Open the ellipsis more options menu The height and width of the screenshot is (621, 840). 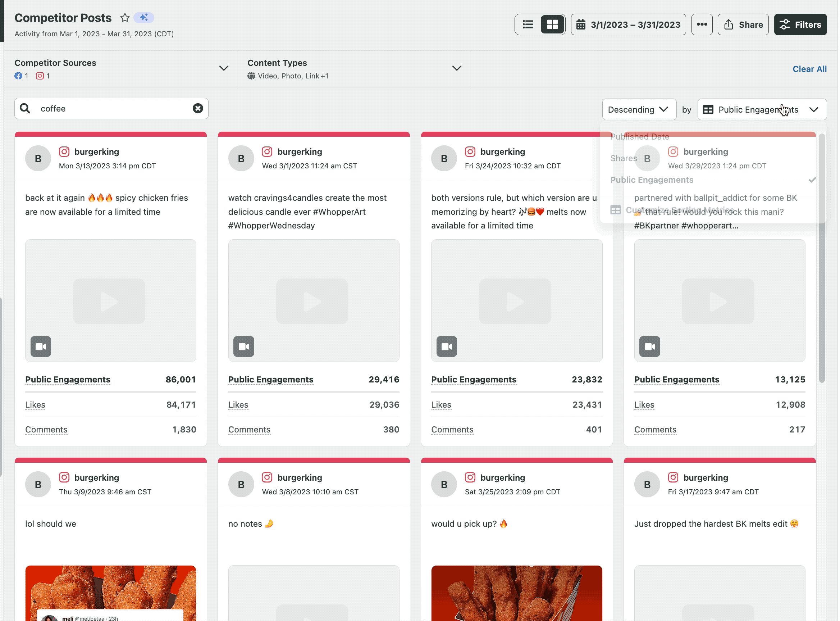702,24
